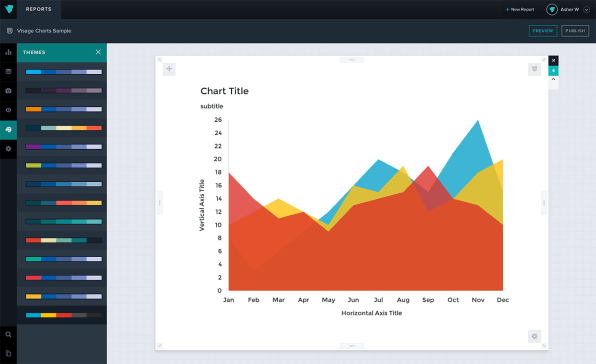596x364 pixels.
Task: Open the settings gear in left sidebar
Action: (8, 149)
